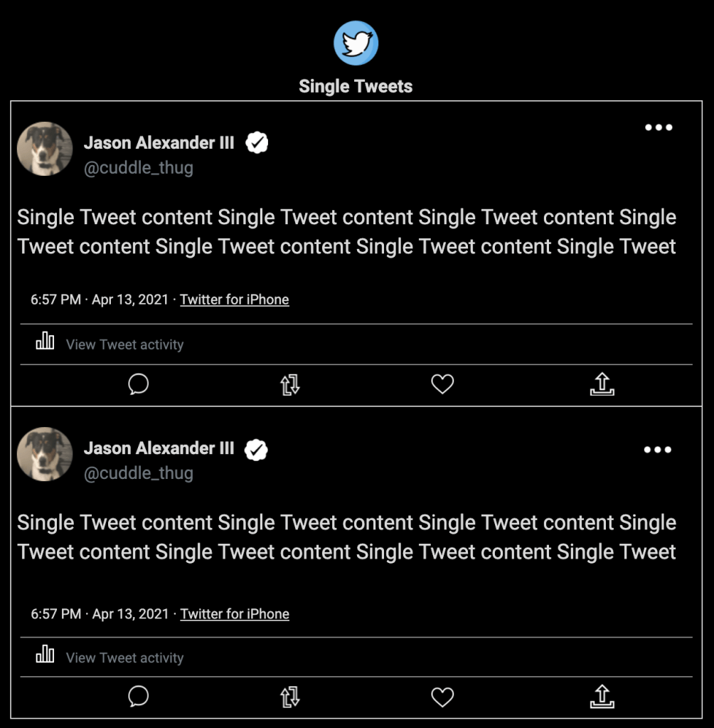Open Twitter for iPhone link in first tweet
Image resolution: width=714 pixels, height=728 pixels.
click(x=235, y=300)
